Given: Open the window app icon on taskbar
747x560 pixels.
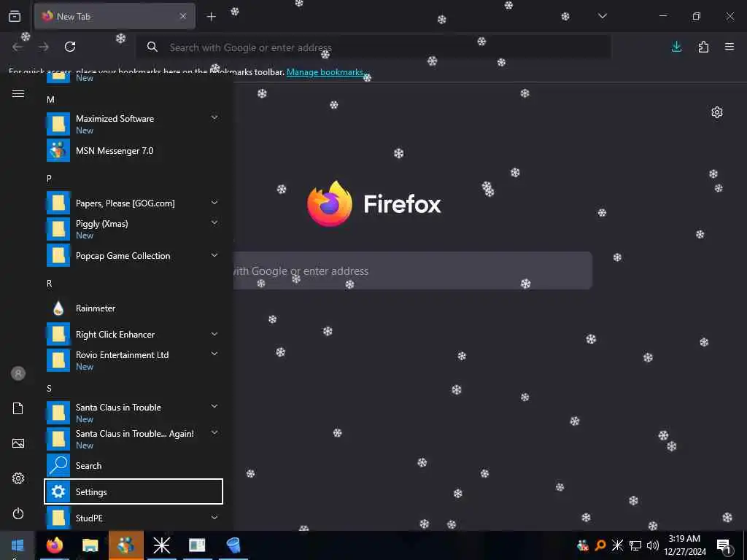Looking at the screenshot, I should pos(197,545).
